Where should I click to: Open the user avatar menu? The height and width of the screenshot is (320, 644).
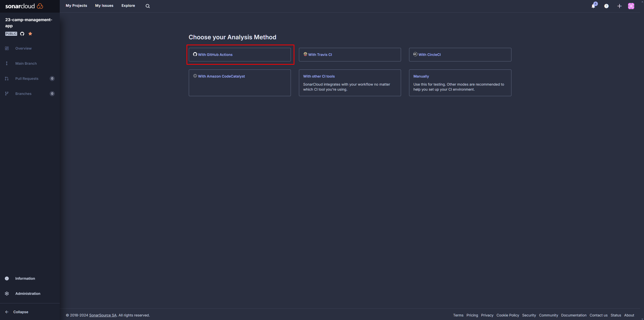tap(631, 6)
